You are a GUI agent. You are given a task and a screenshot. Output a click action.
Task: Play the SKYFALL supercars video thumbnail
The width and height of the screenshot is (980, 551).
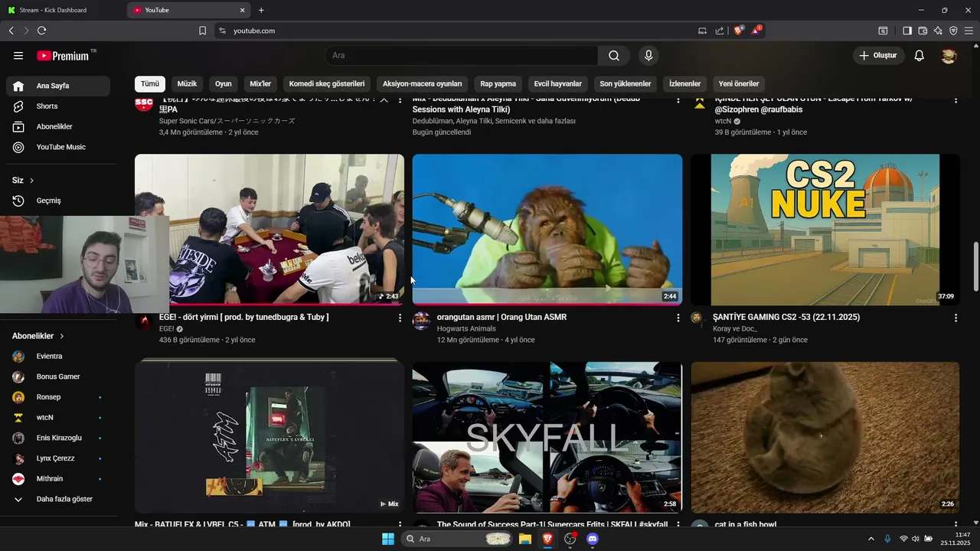547,437
